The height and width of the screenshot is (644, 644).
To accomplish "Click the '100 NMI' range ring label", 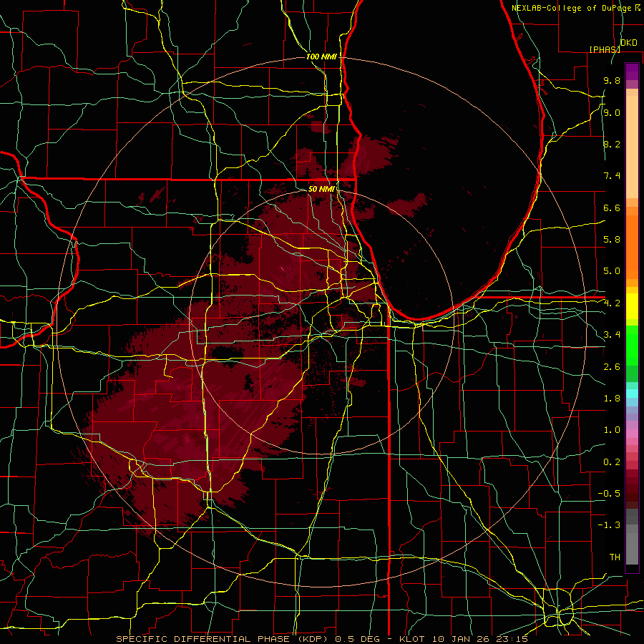I will point(321,57).
